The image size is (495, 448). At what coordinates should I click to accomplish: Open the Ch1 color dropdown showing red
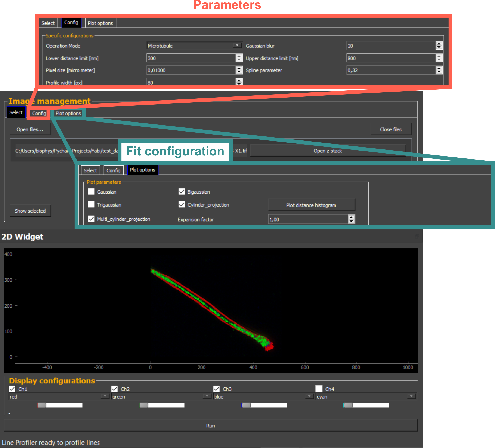point(105,396)
